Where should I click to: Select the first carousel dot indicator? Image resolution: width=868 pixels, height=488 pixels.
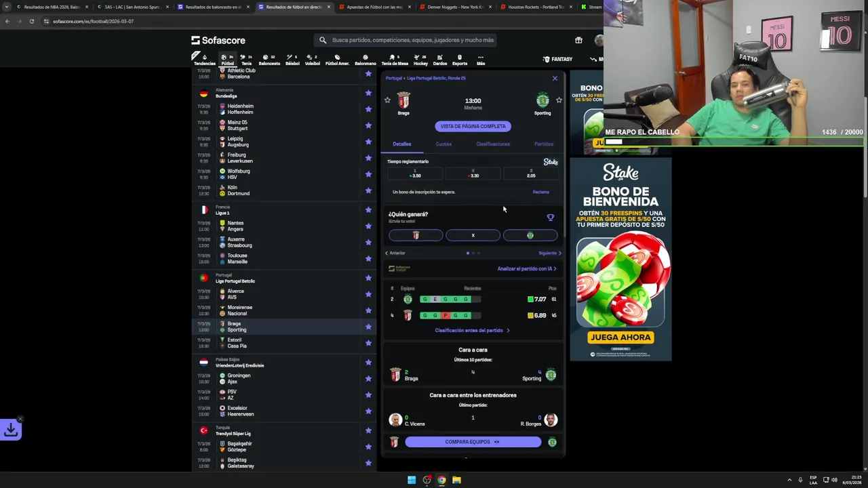coord(468,253)
